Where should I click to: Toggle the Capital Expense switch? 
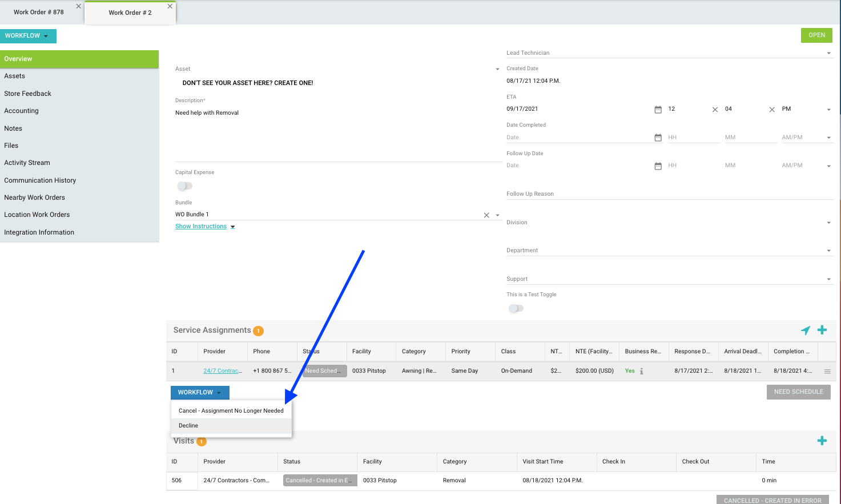184,186
